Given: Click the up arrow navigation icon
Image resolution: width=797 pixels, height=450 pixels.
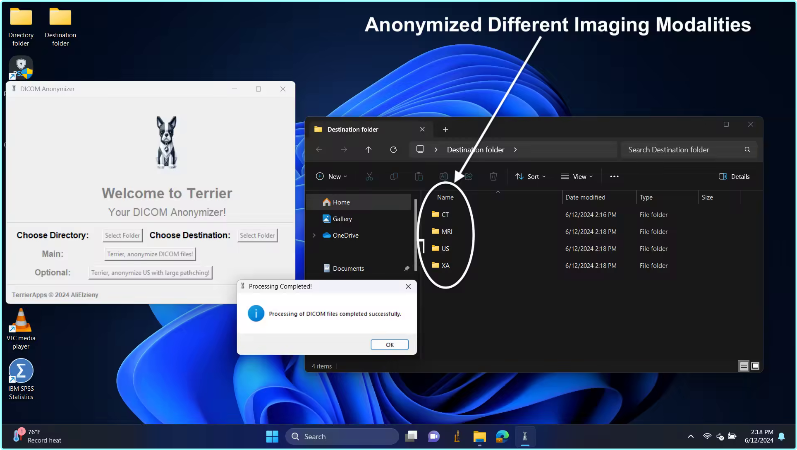Looking at the screenshot, I should coord(368,150).
